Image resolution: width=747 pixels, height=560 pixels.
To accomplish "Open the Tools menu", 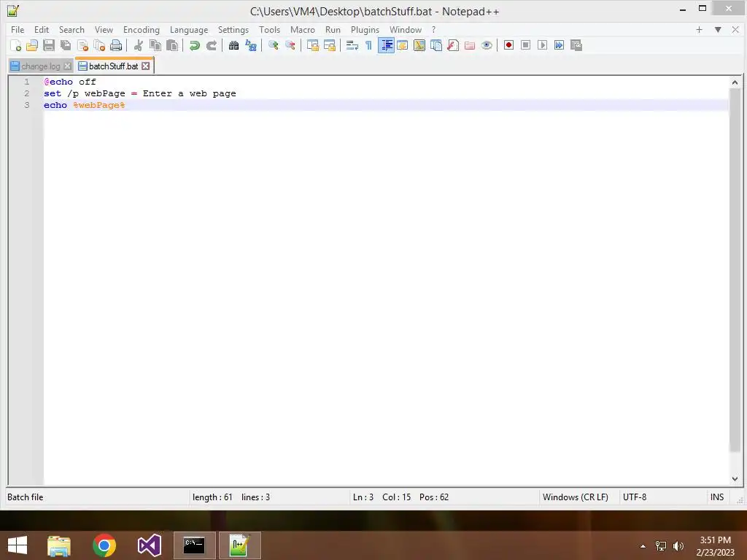I will (270, 29).
